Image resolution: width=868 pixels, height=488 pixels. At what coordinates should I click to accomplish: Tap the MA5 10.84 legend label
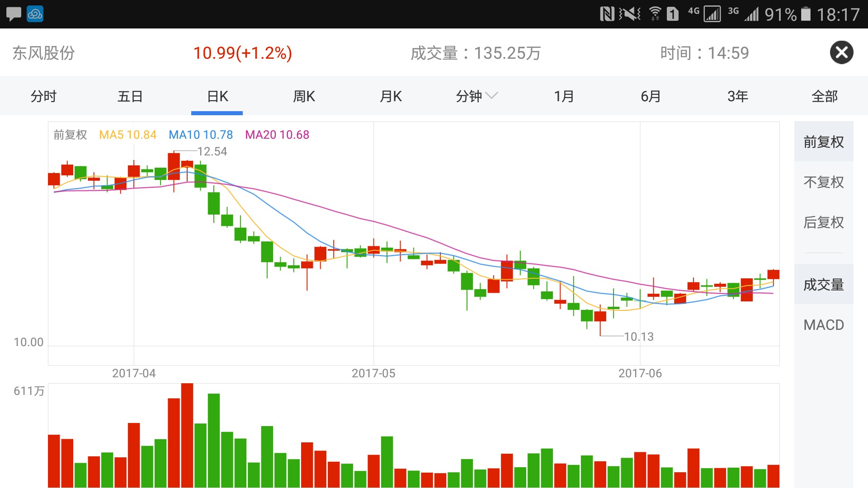coord(127,135)
